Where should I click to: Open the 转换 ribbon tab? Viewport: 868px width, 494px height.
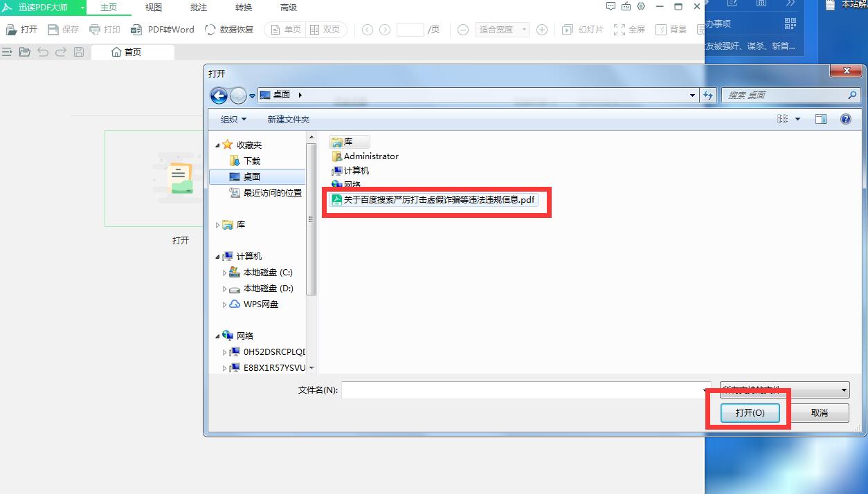tap(244, 8)
